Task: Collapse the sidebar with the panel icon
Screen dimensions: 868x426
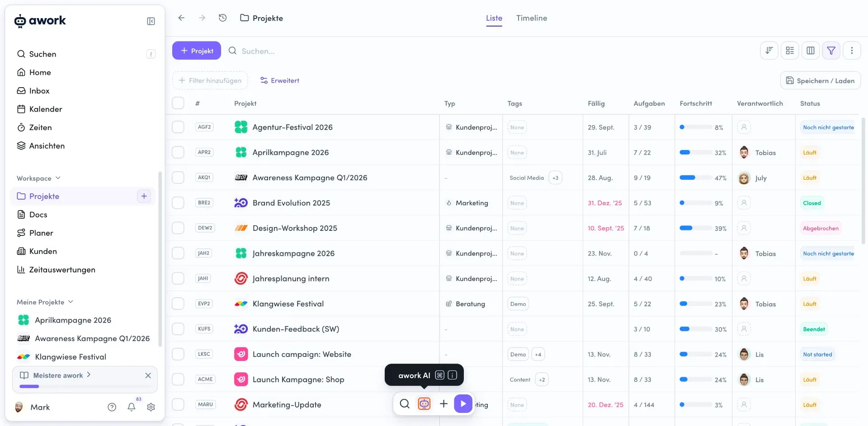Action: (x=151, y=21)
